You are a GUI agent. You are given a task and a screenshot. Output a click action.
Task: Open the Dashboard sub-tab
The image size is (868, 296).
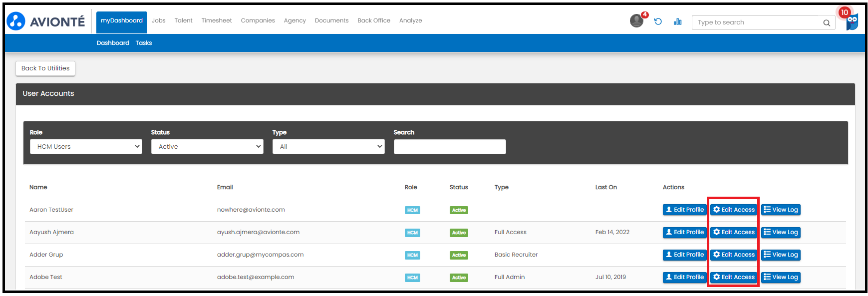(113, 43)
